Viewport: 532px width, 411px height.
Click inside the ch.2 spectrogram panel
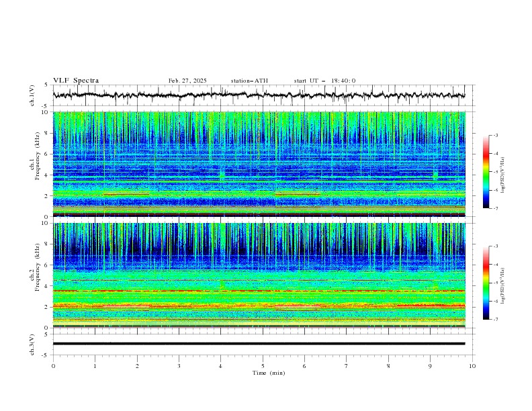259,275
